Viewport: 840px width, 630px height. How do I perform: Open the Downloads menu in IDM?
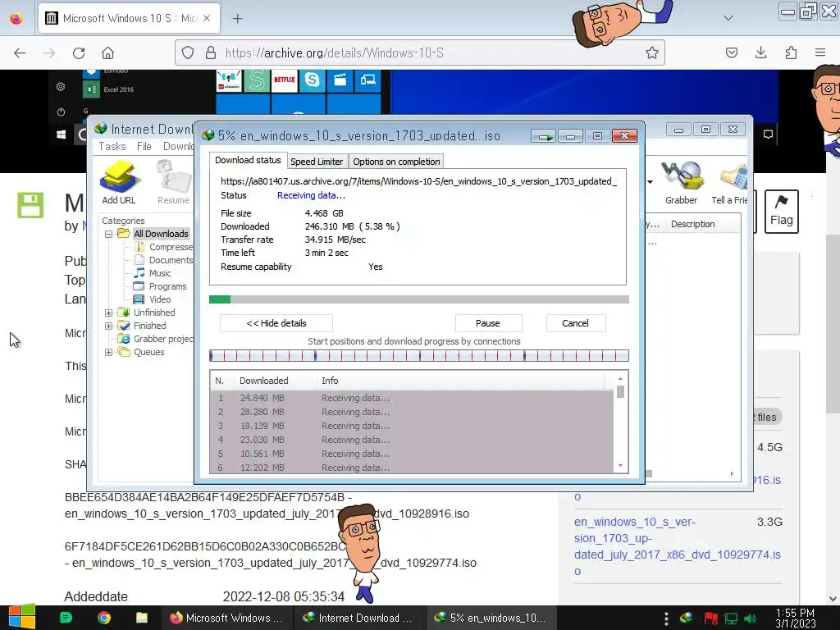tap(178, 146)
